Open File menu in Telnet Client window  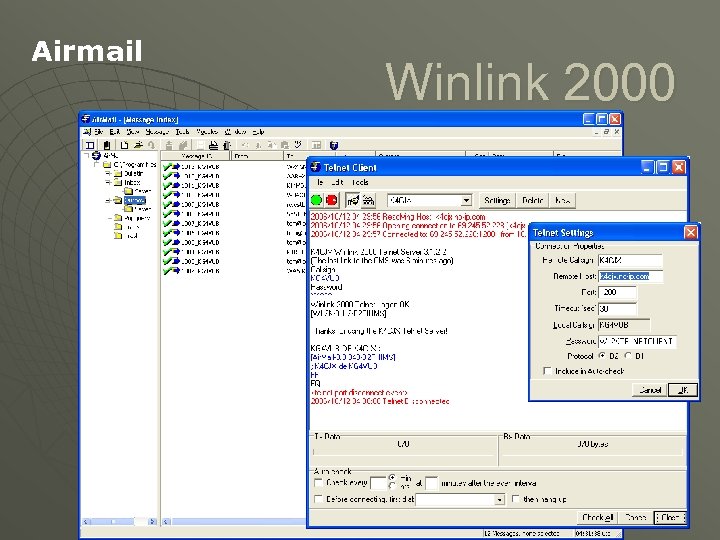click(320, 182)
